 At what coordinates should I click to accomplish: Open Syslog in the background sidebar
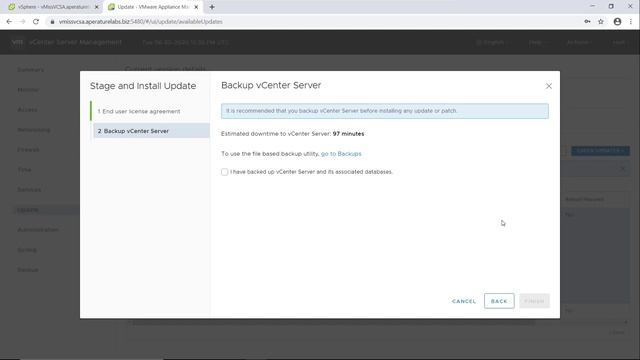(27, 250)
